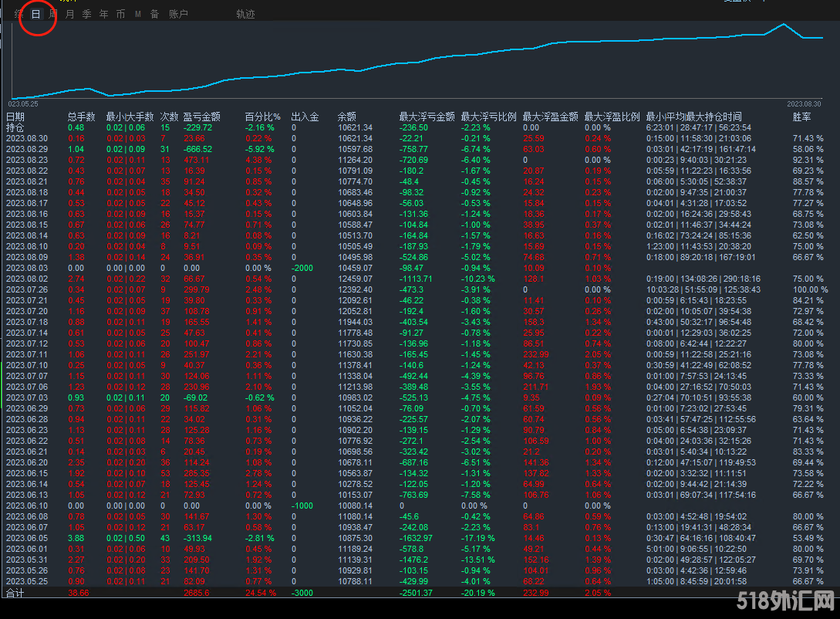Open the 季 (quarterly) tab
840x619 pixels.
86,14
